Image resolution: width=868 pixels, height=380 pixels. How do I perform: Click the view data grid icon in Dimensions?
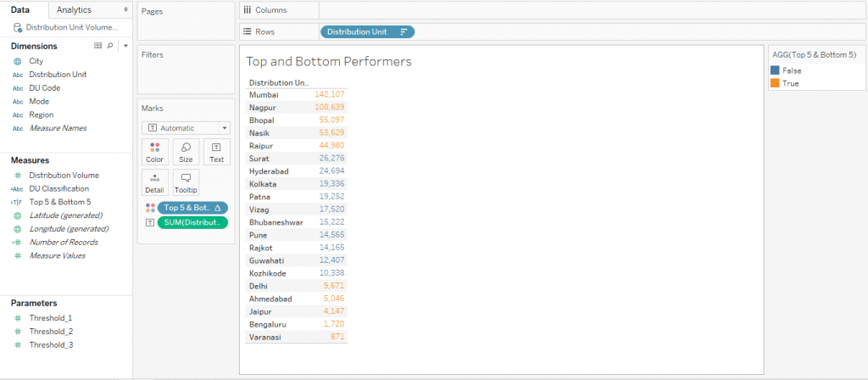(x=98, y=45)
